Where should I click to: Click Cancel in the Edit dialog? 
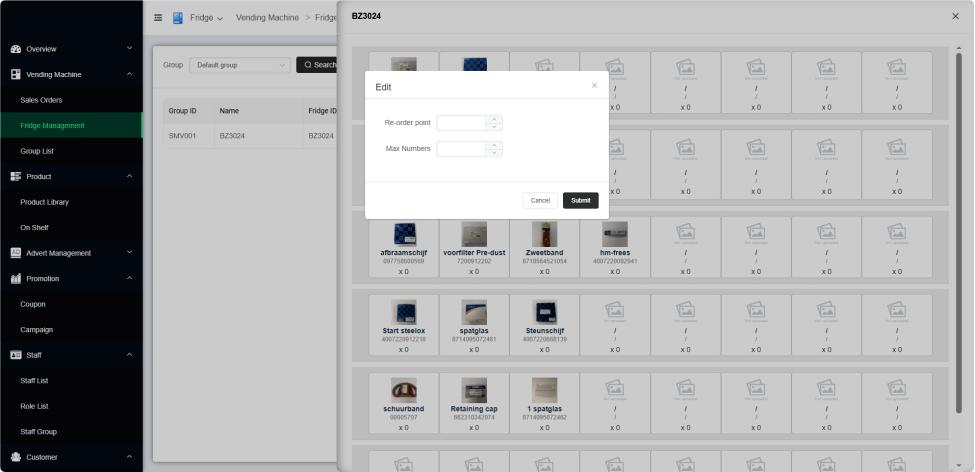pyautogui.click(x=540, y=200)
